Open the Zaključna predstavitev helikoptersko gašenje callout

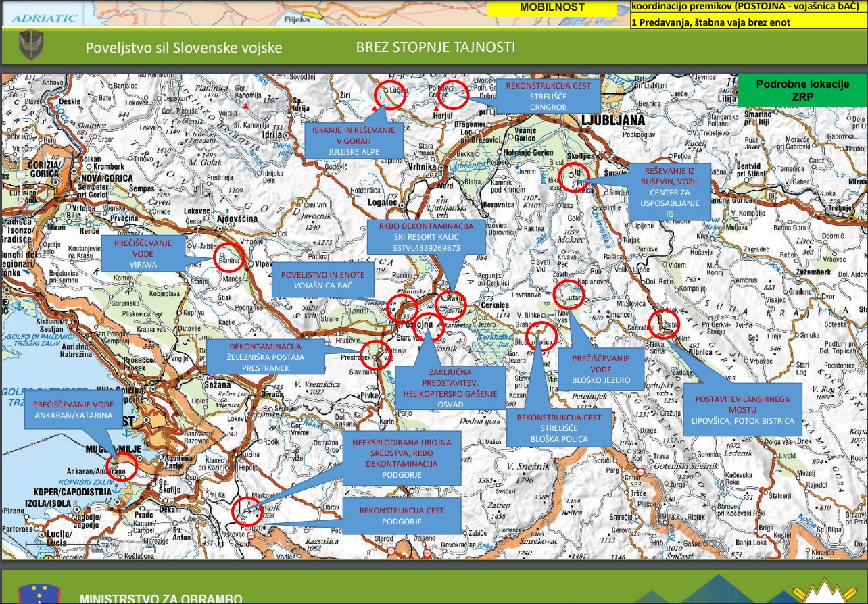pyautogui.click(x=450, y=388)
